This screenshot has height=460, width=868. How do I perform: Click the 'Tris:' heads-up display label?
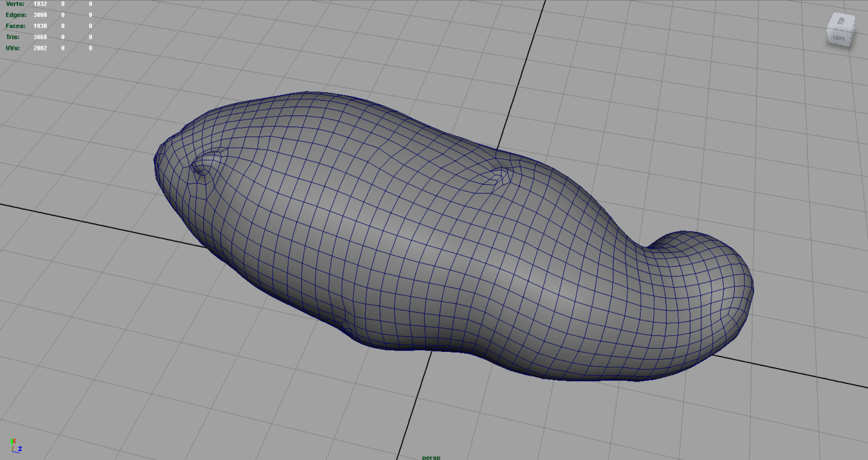point(12,37)
